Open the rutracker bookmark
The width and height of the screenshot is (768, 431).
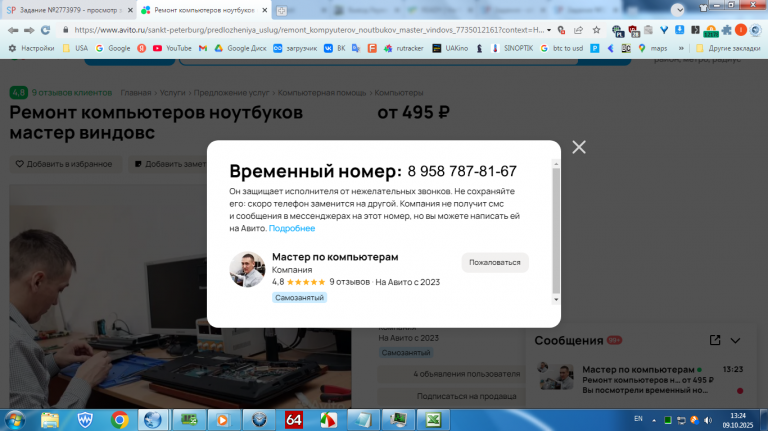(x=404, y=48)
